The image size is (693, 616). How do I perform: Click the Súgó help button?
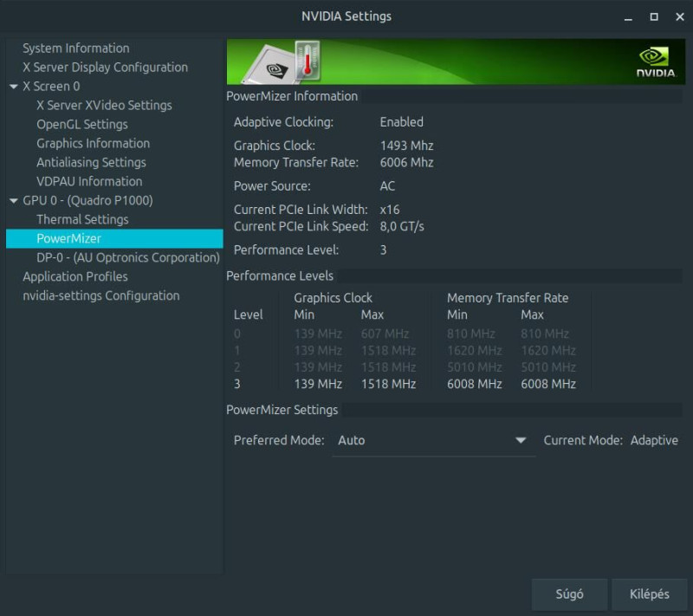click(569, 594)
